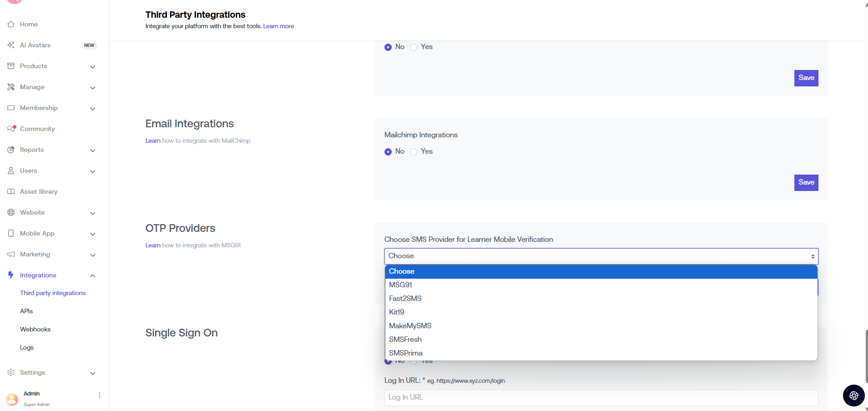Screen dimensions: 868x411
Task: Open Admin three-dot options menu
Action: pyautogui.click(x=100, y=395)
